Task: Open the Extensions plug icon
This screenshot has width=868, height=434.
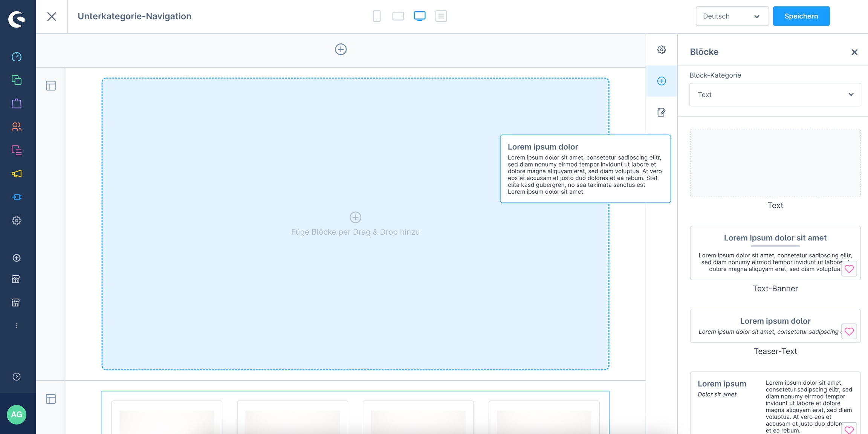Action: [17, 197]
